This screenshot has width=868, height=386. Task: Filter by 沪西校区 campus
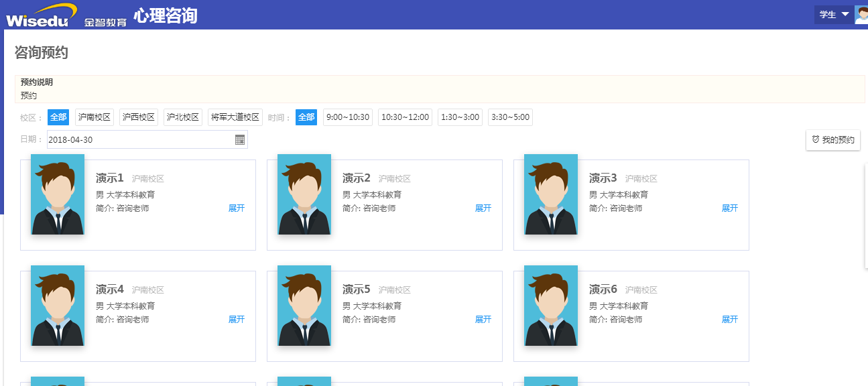139,117
